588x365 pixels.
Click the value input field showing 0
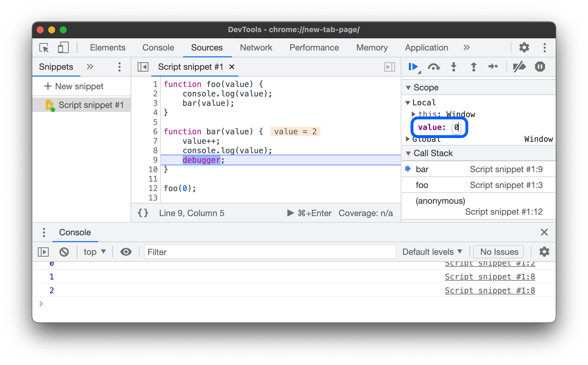pos(456,127)
